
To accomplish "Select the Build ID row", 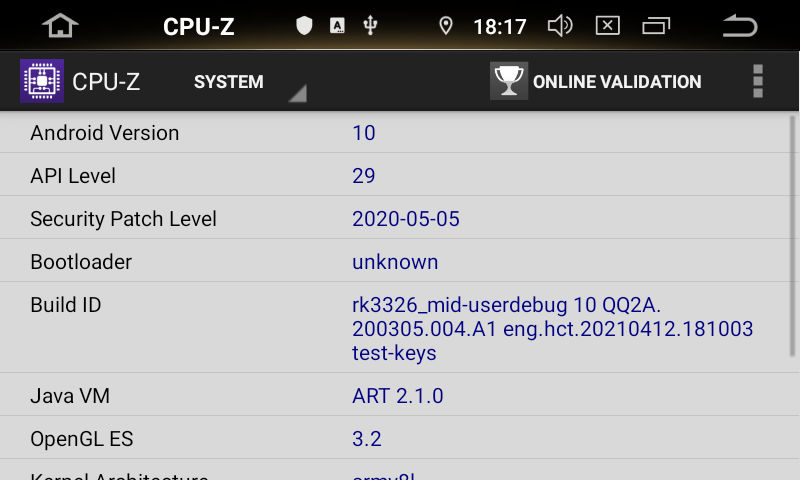I will 395,328.
